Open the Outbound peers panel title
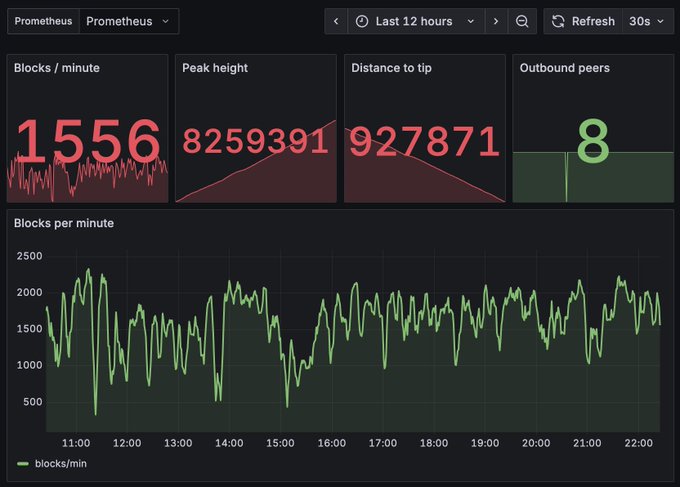680x487 pixels. tap(565, 68)
